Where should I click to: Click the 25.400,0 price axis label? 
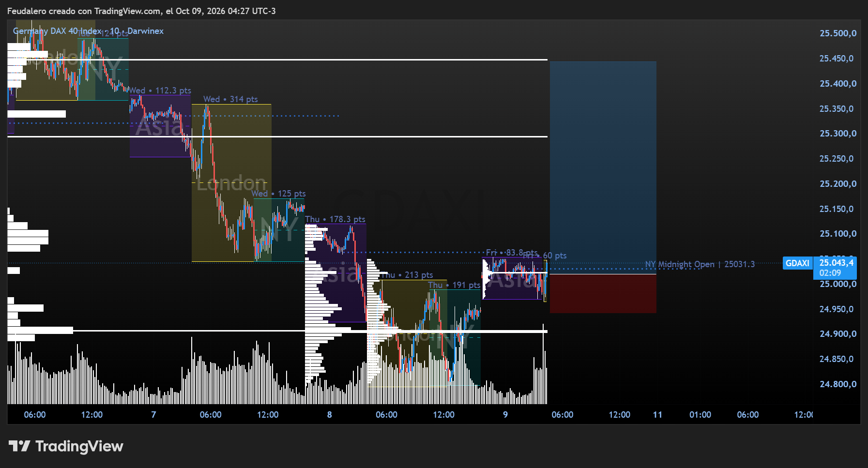838,84
